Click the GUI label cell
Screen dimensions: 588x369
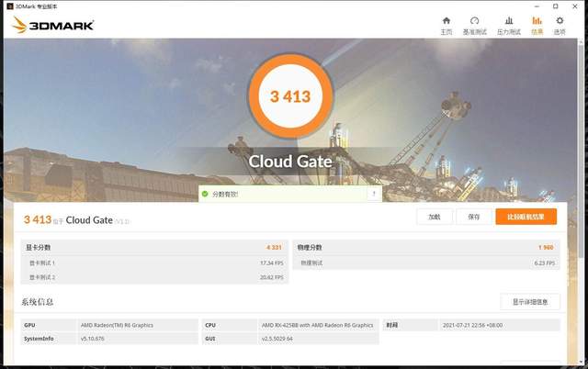point(229,339)
